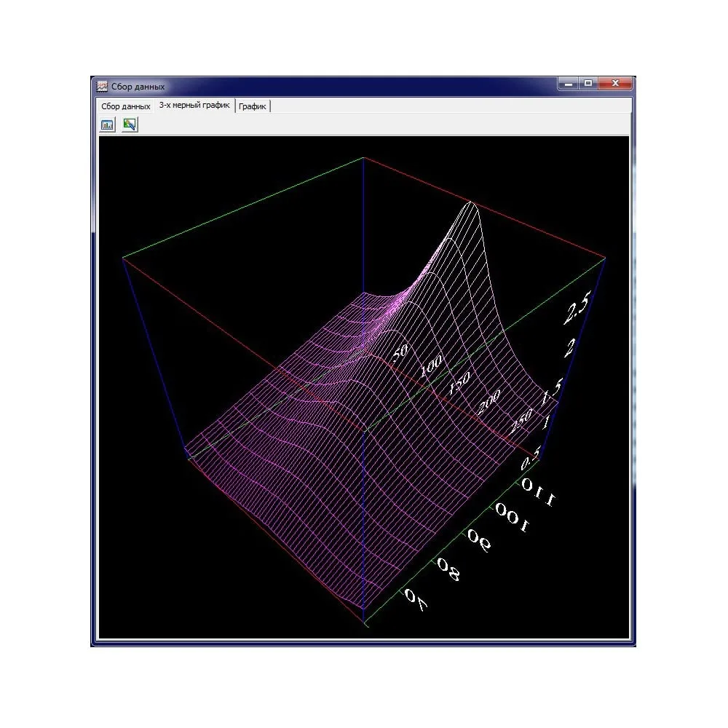Maximize the Сбор данных window
This screenshot has height=728, width=728.
tap(588, 83)
